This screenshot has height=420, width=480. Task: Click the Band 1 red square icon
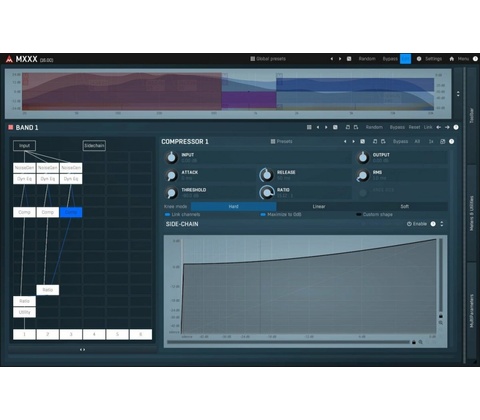click(10, 127)
